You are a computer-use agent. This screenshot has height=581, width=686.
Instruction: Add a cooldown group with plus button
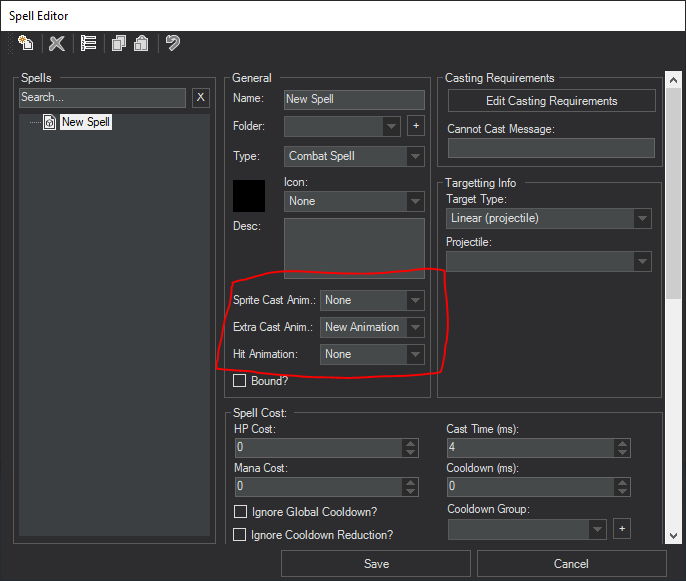point(621,528)
